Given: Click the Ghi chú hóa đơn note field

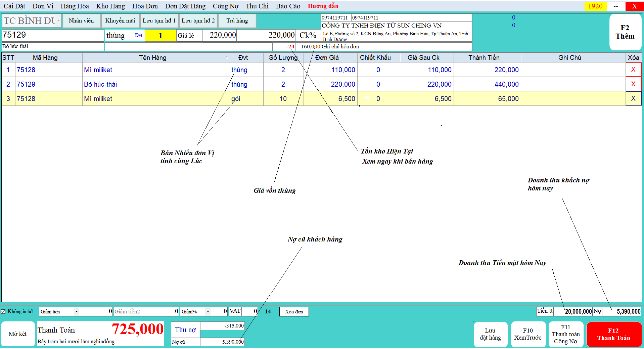Looking at the screenshot, I should pos(396,47).
